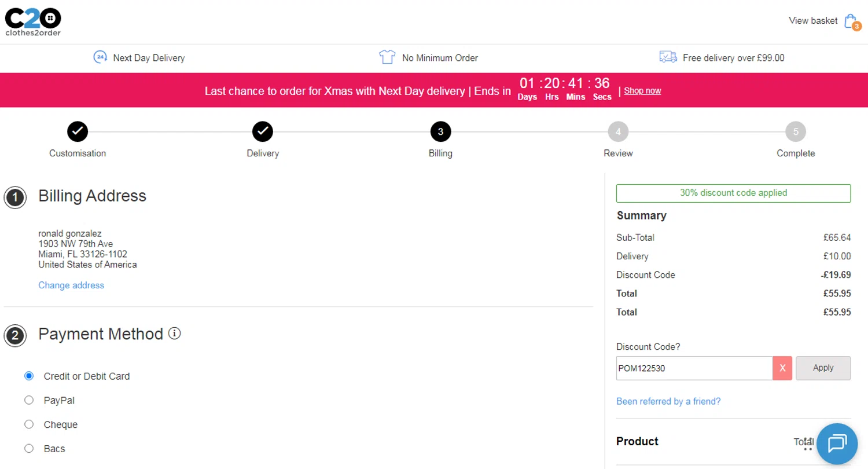Click the Customisation step checkmark circle

(78, 132)
